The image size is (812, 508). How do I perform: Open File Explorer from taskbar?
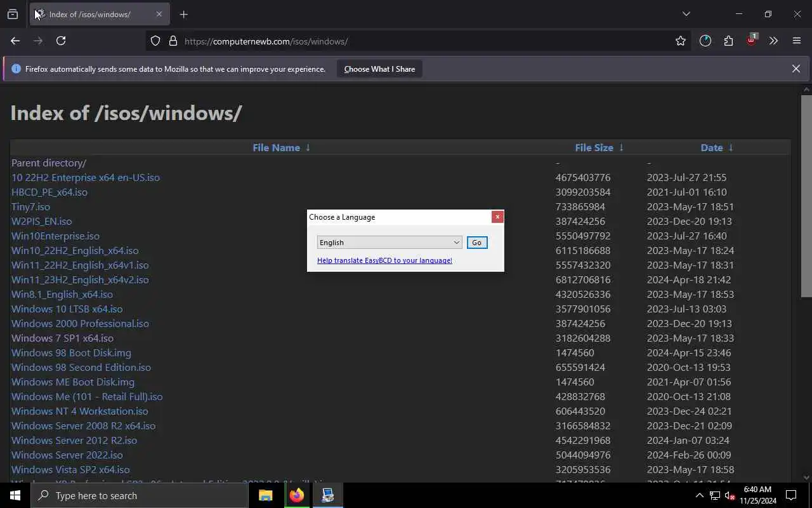[266, 495]
